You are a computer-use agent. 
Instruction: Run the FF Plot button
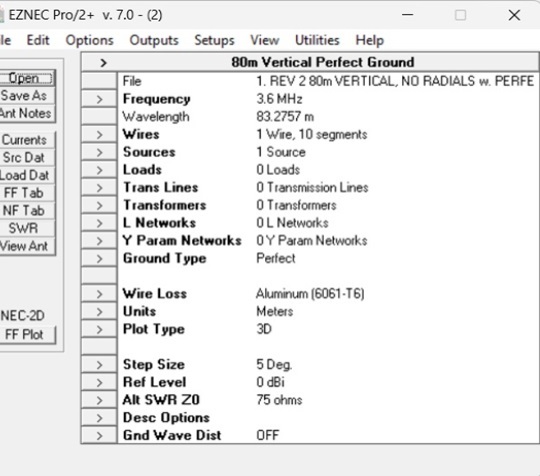coord(24,335)
